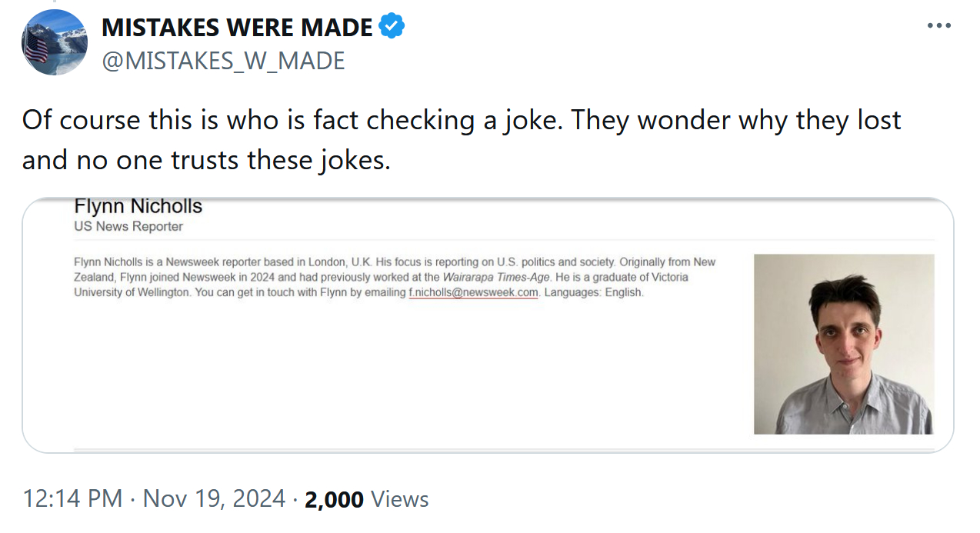Click the US News Reporter subtitle

coord(128,226)
